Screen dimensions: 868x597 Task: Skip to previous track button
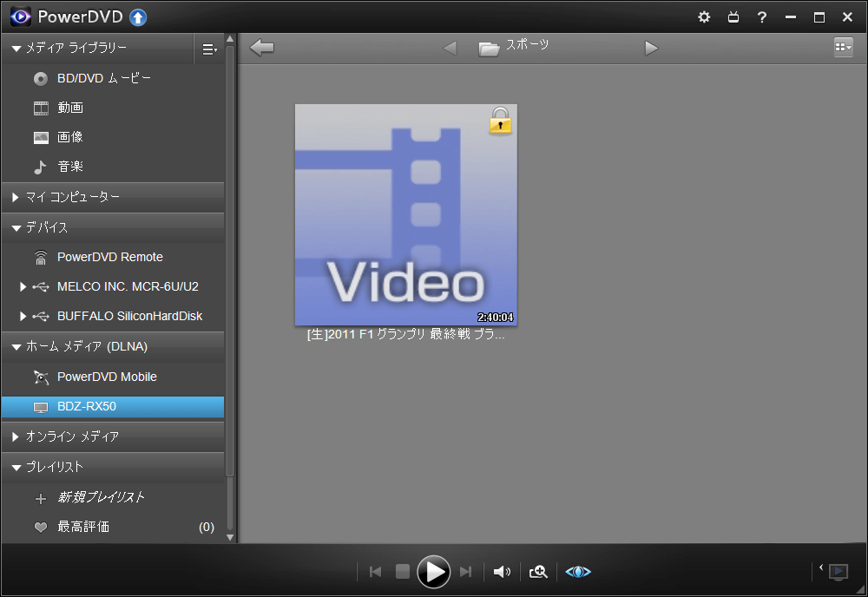[x=375, y=572]
